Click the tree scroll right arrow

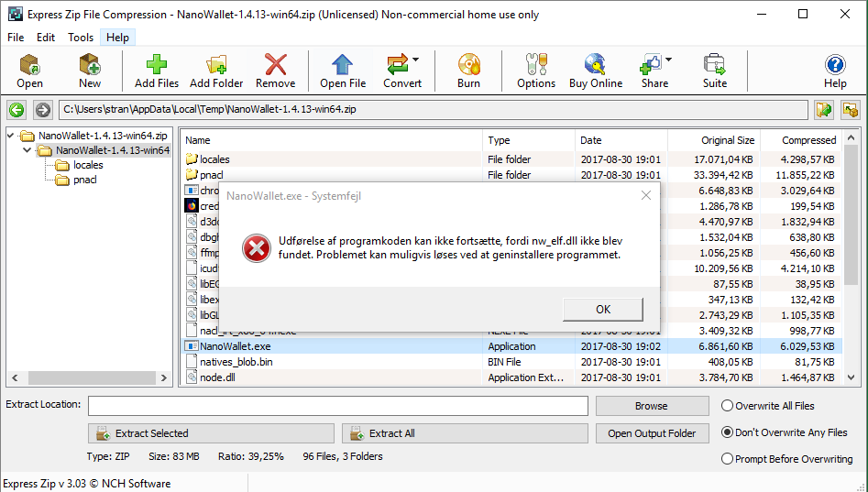pyautogui.click(x=163, y=378)
